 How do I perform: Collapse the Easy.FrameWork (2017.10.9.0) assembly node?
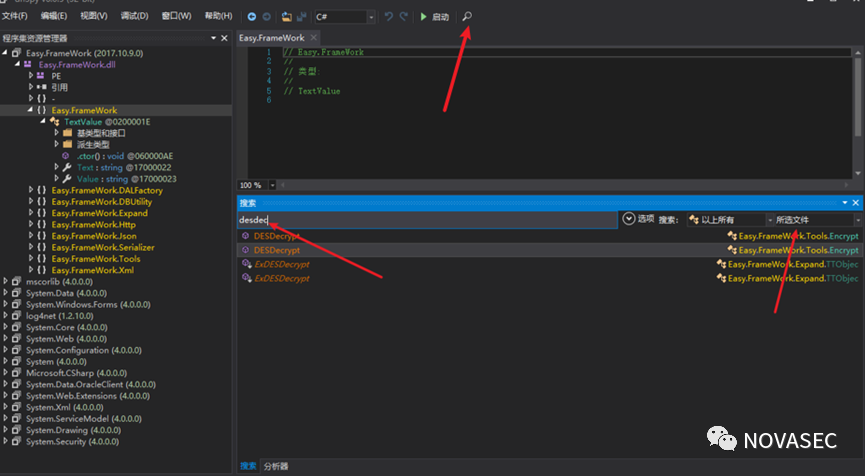click(6, 53)
